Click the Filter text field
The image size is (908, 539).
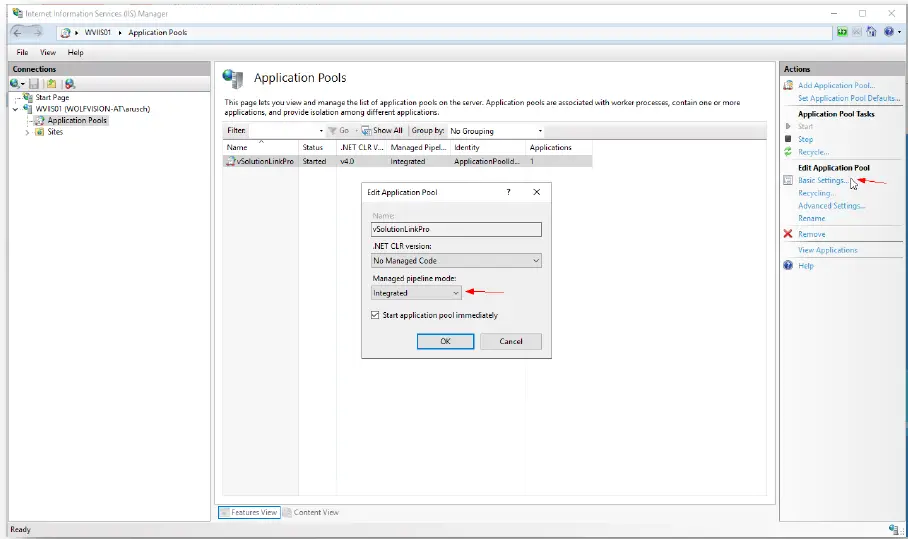[x=285, y=131]
